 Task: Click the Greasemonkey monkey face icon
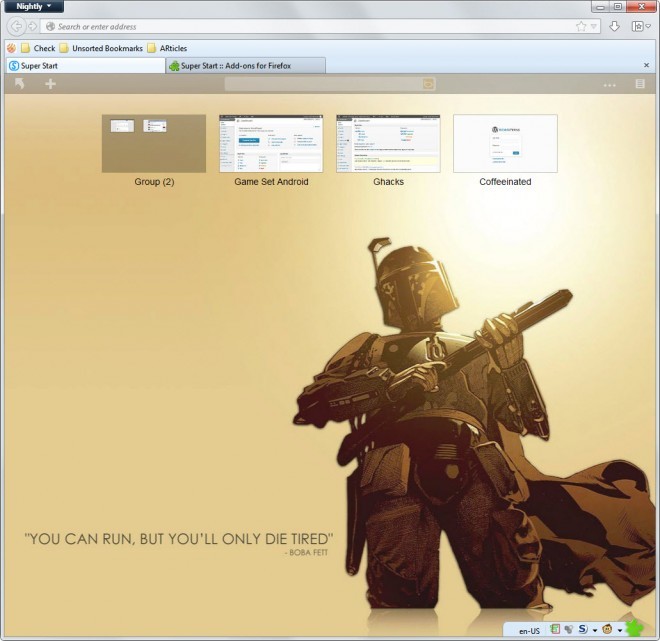point(607,630)
